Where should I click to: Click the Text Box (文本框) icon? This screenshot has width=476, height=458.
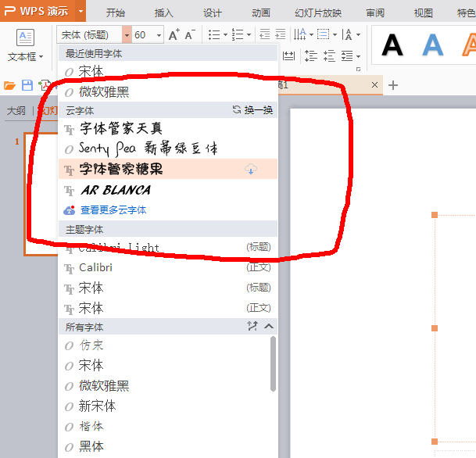point(25,38)
